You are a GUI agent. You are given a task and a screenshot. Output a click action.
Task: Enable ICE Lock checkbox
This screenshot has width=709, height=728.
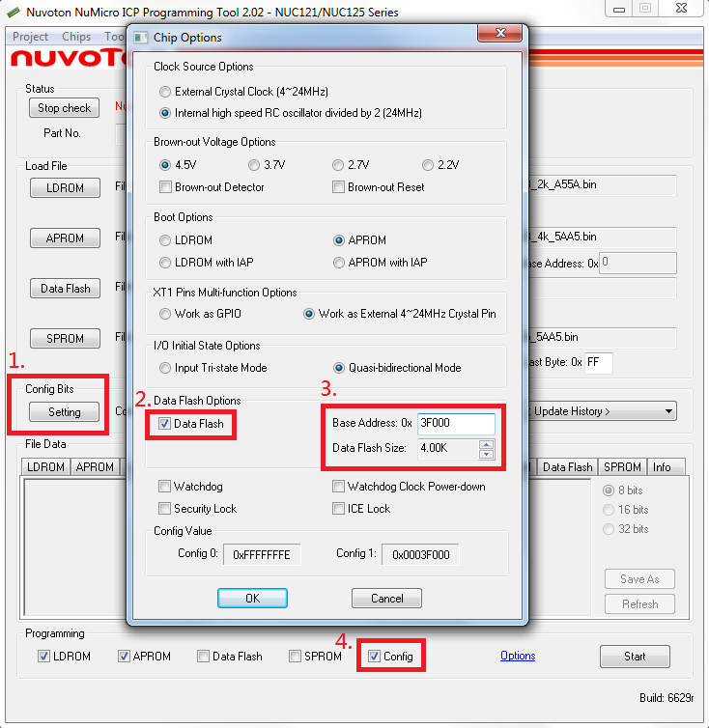(x=338, y=509)
